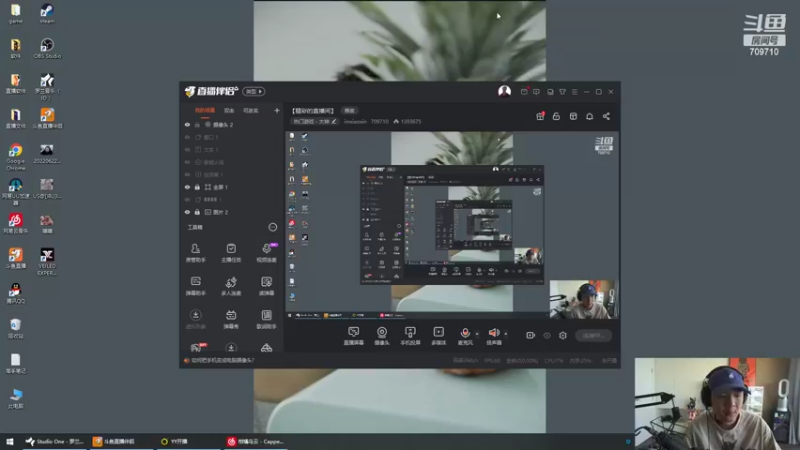Viewport: 800px width, 450px height.
Task: Open the Steam desktop shortcut
Action: [x=47, y=13]
